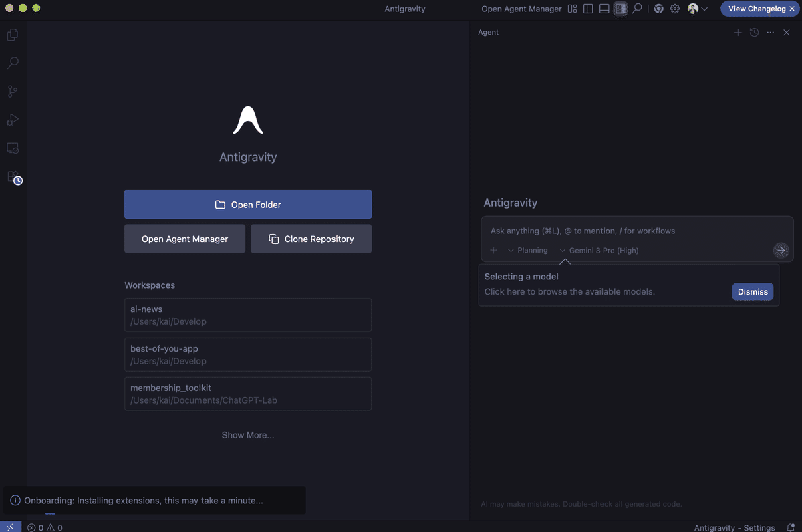Toggle the primary side bar layout
The height and width of the screenshot is (532, 802).
[x=588, y=9]
